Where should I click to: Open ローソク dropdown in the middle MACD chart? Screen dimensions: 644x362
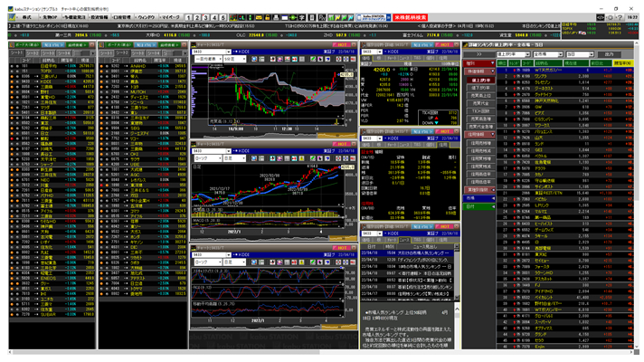coord(208,158)
